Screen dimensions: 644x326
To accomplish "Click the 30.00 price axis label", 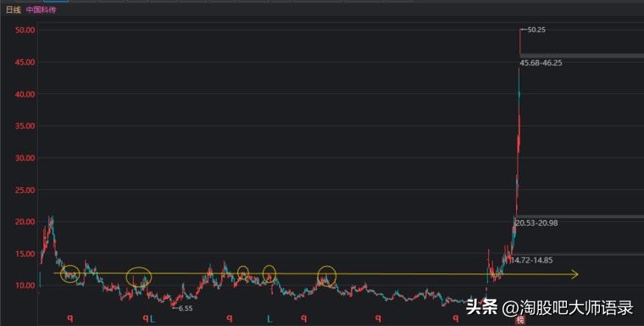I will 25,158.
